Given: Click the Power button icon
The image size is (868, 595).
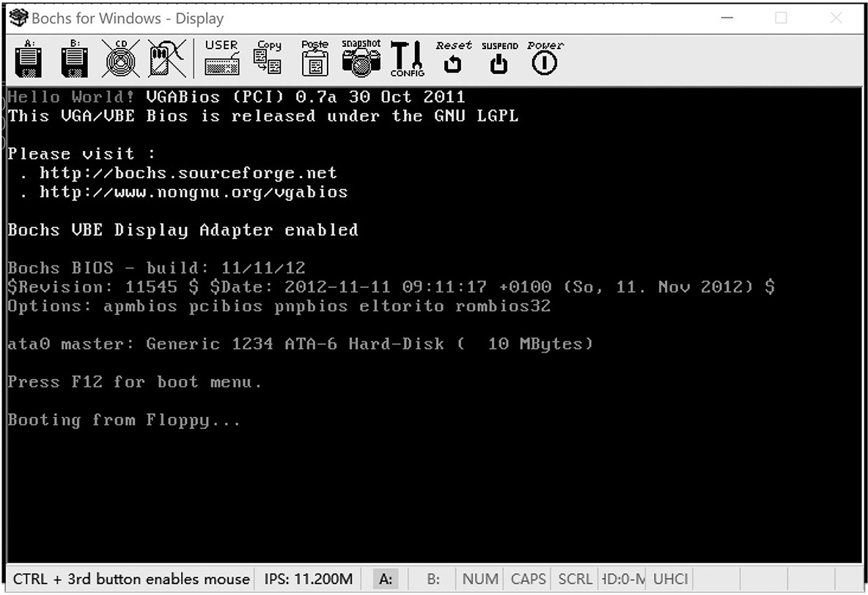Looking at the screenshot, I should coord(545,58).
